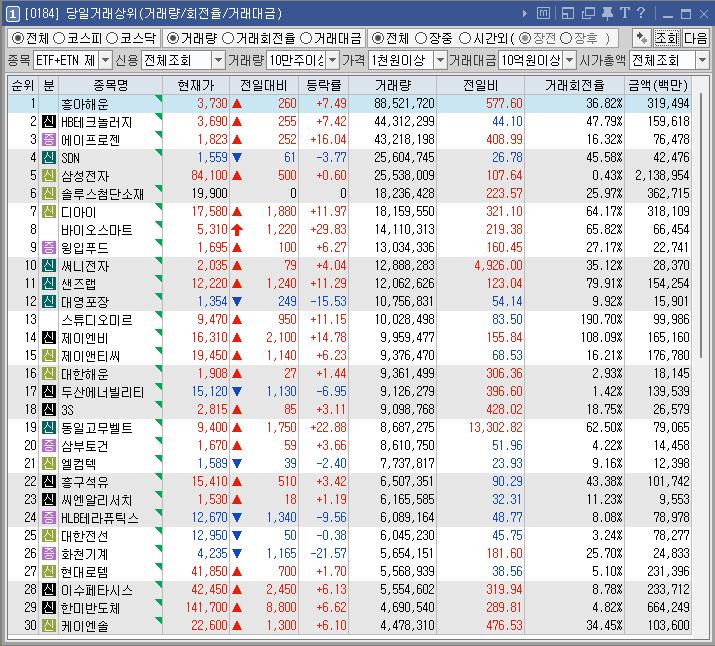Open stock 스튜디오미르 from the list
715x646 pixels.
point(97,320)
